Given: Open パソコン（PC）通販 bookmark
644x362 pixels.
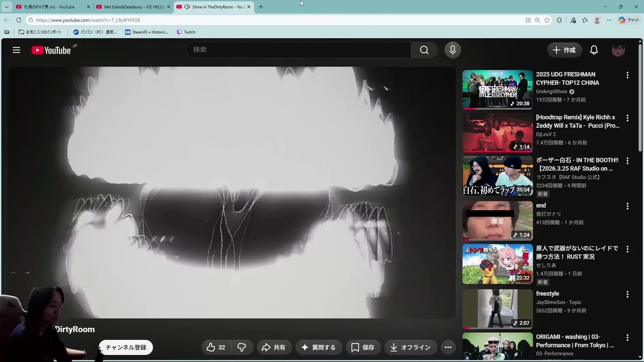Looking at the screenshot, I should (x=95, y=32).
